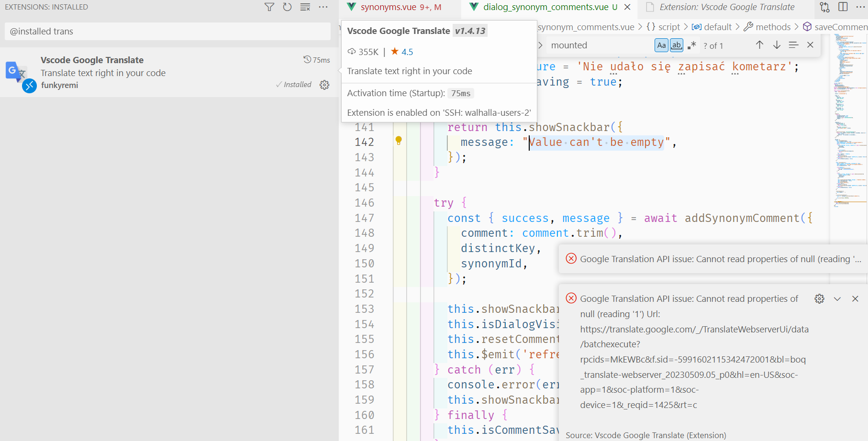Open settings gear for Vscode Google Translate extension
This screenshot has height=441, width=868.
click(x=324, y=85)
